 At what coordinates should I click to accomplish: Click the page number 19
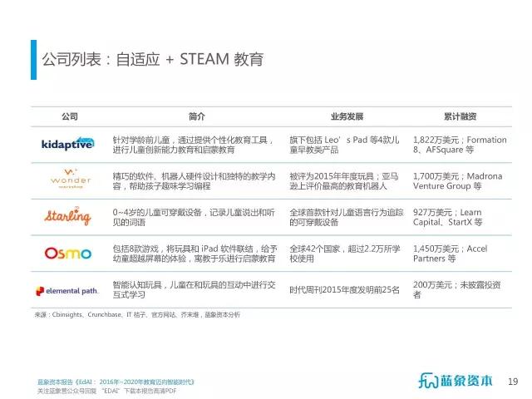[513, 382]
